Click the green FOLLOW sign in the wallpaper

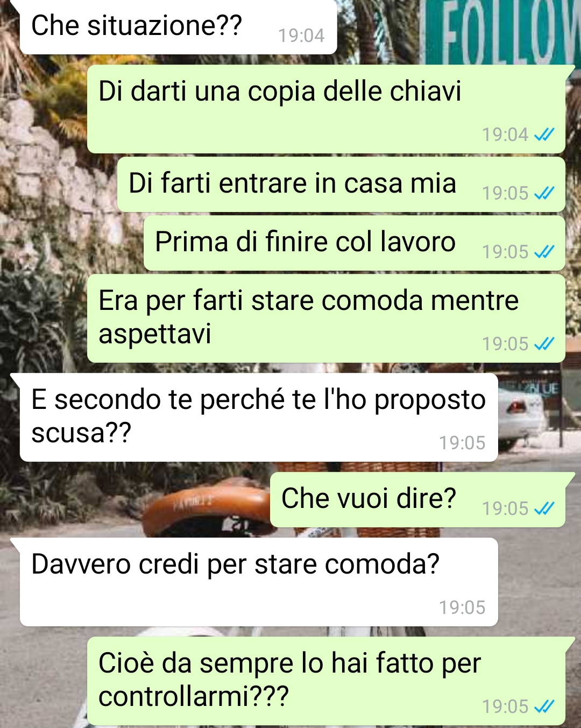500,32
